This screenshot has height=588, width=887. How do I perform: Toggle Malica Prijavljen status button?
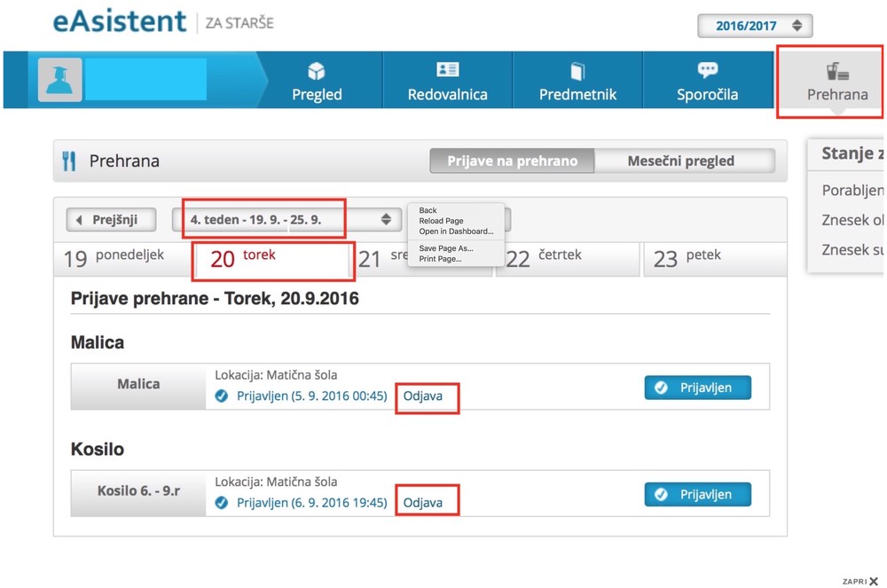click(697, 388)
